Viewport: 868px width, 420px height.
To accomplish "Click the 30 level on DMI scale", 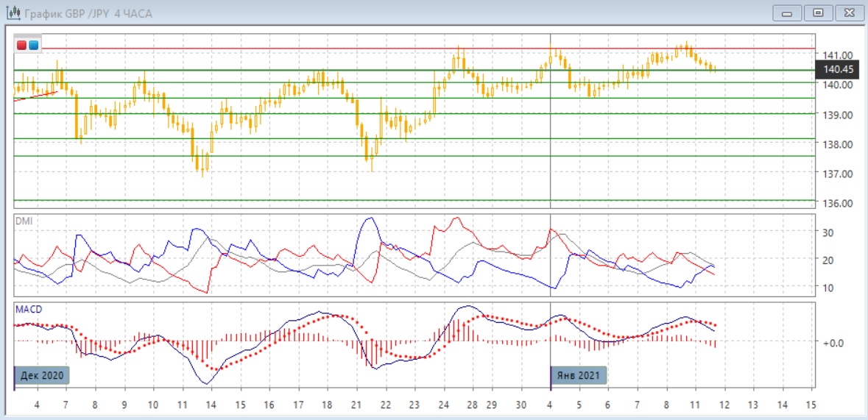I will click(828, 232).
